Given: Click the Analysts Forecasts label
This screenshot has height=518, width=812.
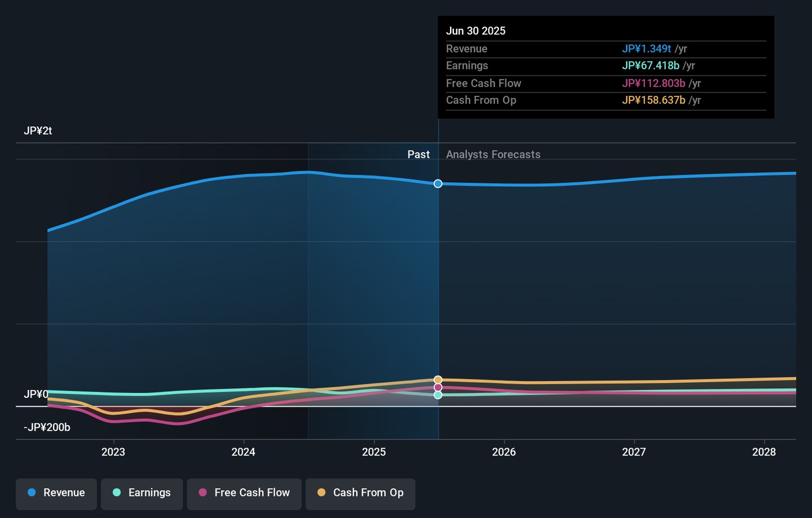Looking at the screenshot, I should tap(493, 154).
